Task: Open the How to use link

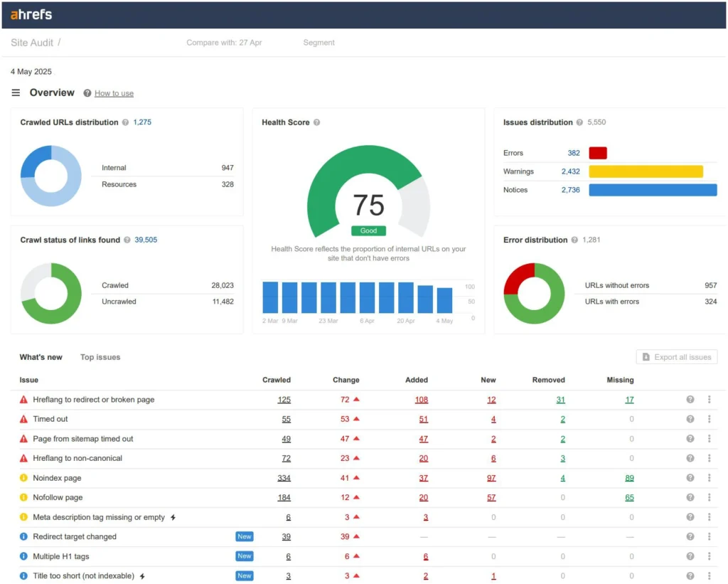Action: coord(114,93)
